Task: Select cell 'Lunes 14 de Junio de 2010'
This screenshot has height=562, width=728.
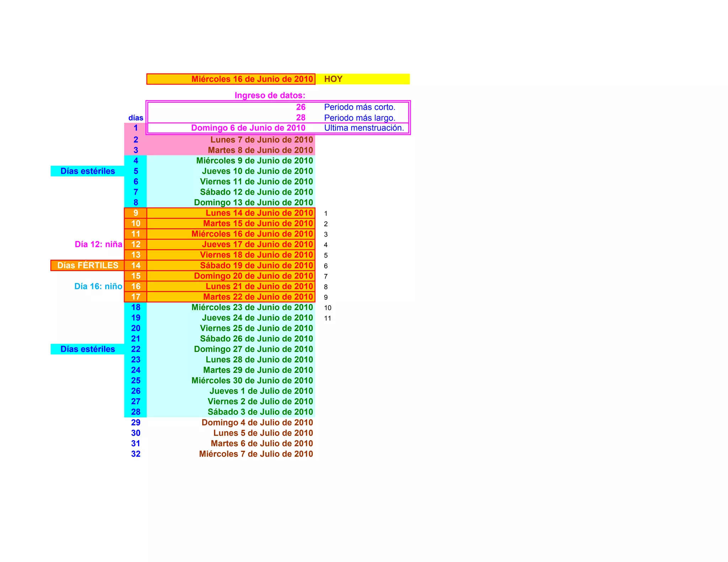Action: tap(259, 213)
